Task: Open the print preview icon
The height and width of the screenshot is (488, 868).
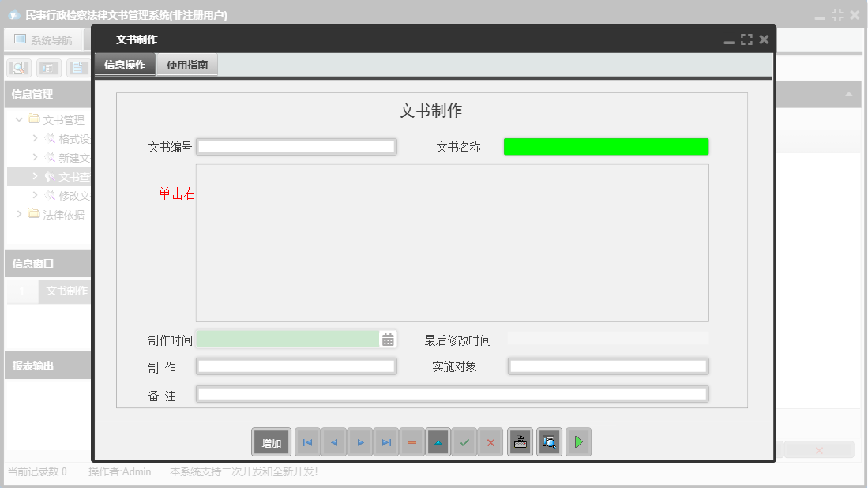Action: click(x=549, y=441)
